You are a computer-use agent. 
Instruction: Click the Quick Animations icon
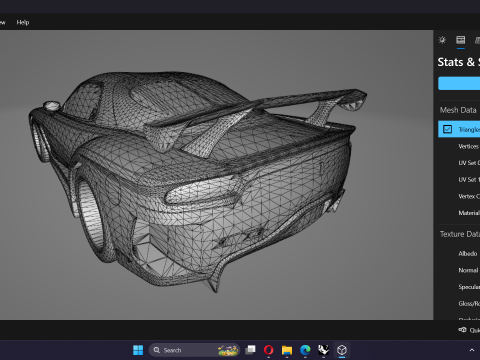(462, 330)
